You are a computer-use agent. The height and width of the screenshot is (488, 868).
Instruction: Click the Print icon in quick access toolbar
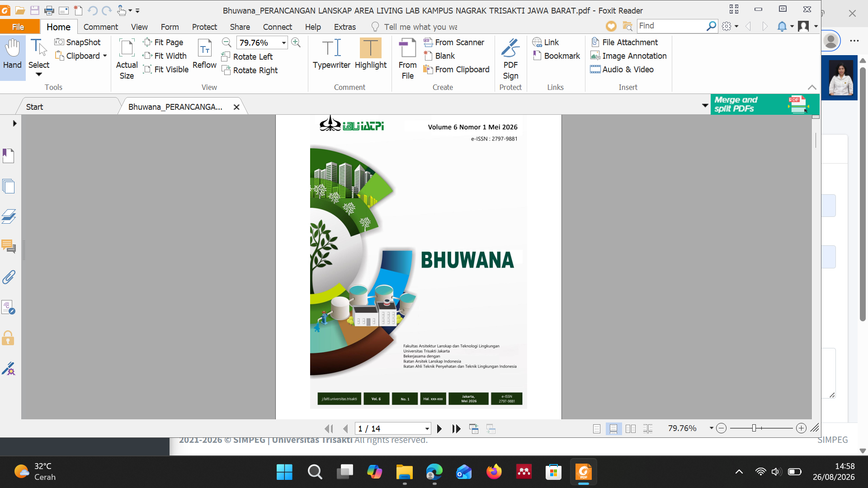pyautogui.click(x=49, y=10)
